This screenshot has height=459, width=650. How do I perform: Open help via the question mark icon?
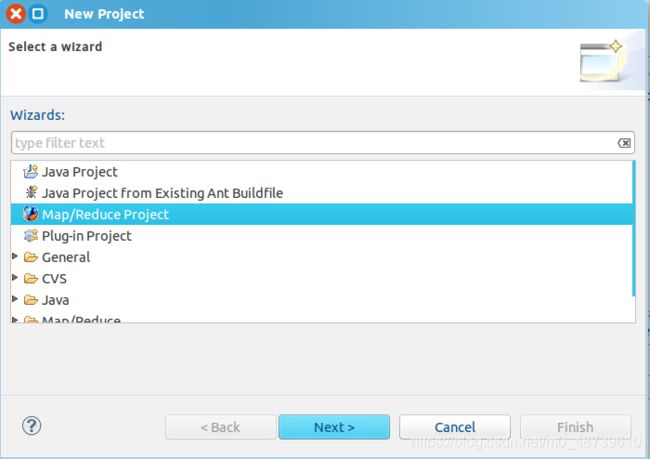click(x=32, y=425)
